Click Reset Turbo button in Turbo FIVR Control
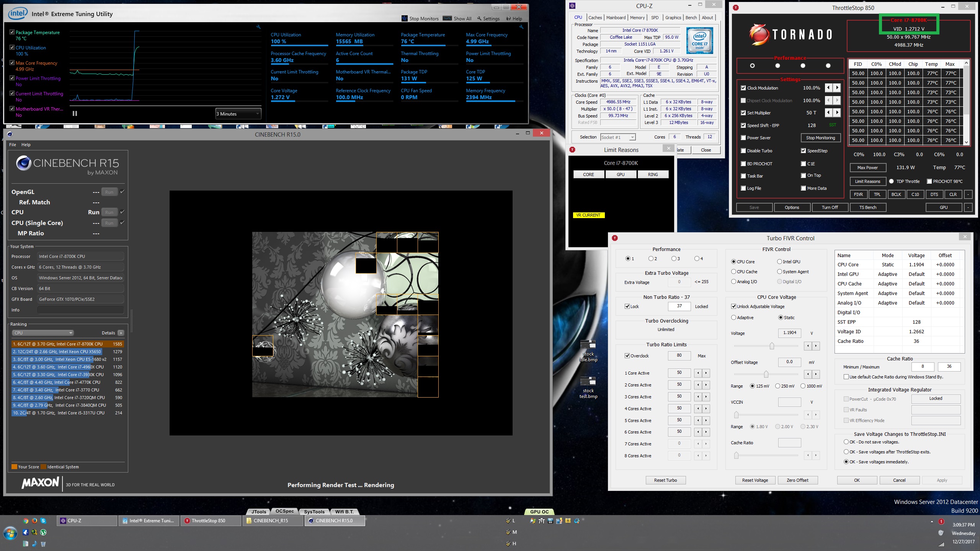 665,480
